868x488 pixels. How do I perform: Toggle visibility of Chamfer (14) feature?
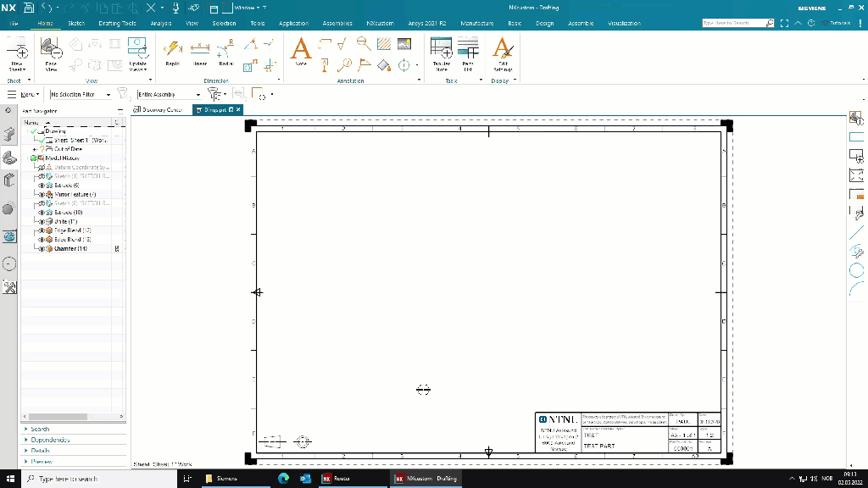click(42, 249)
